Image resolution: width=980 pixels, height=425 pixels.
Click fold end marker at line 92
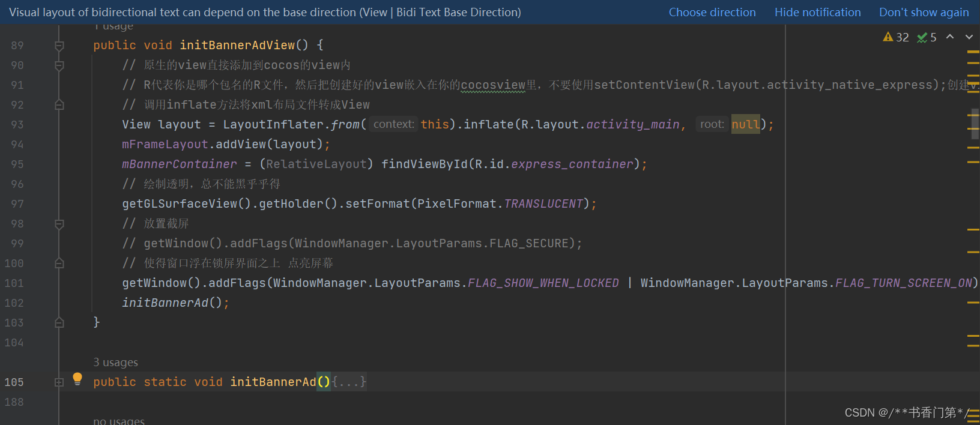point(59,105)
